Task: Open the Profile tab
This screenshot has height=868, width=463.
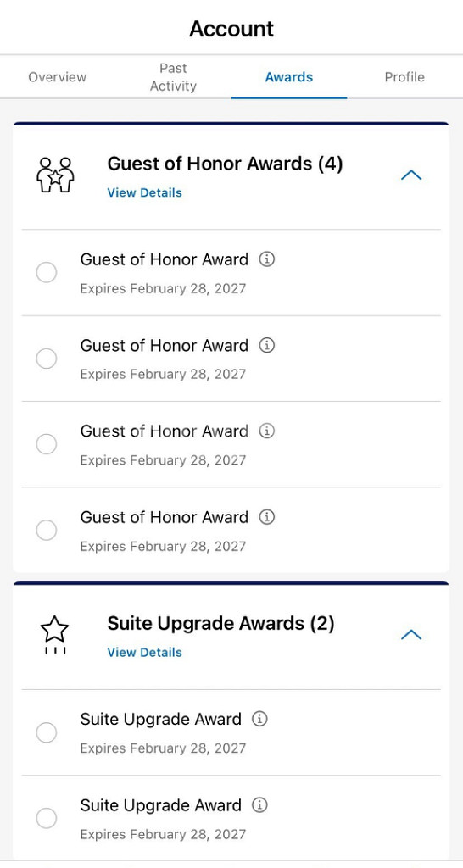Action: pyautogui.click(x=404, y=77)
